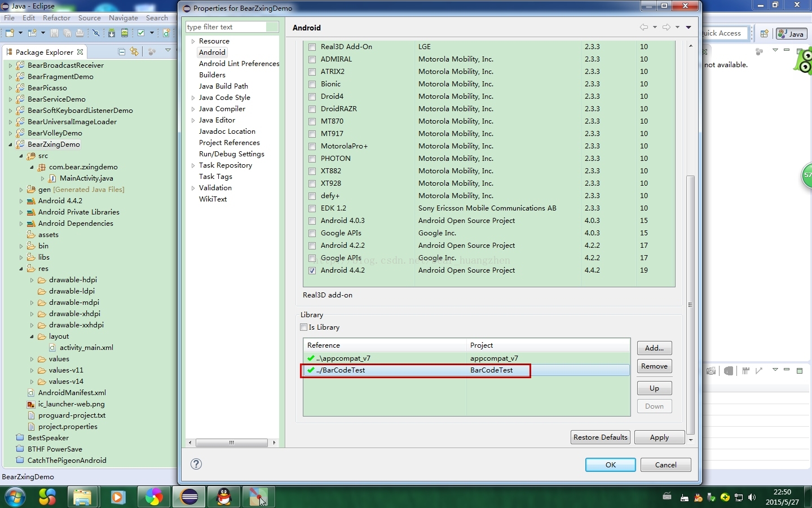
Task: Check the Android 4.2.2 target checkbox
Action: click(x=312, y=246)
